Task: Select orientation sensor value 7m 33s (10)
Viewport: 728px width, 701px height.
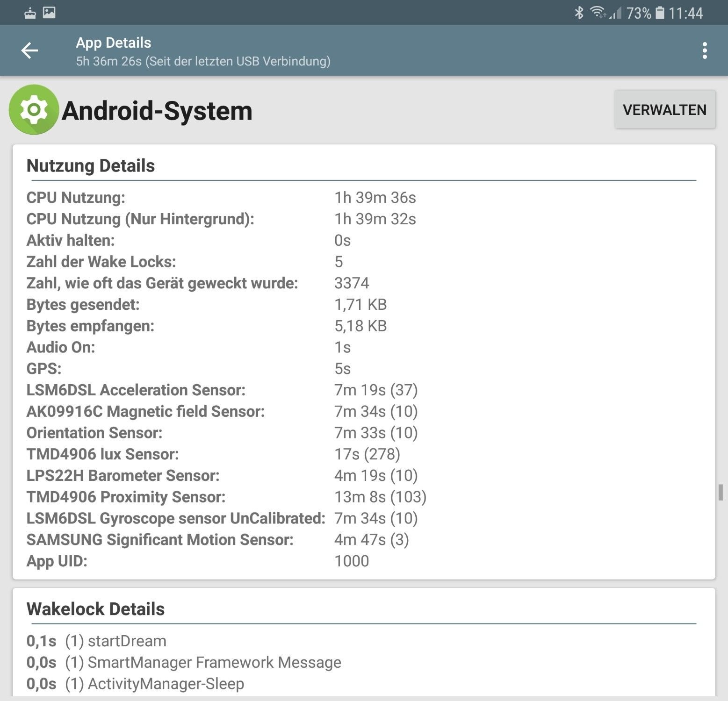Action: [x=376, y=433]
